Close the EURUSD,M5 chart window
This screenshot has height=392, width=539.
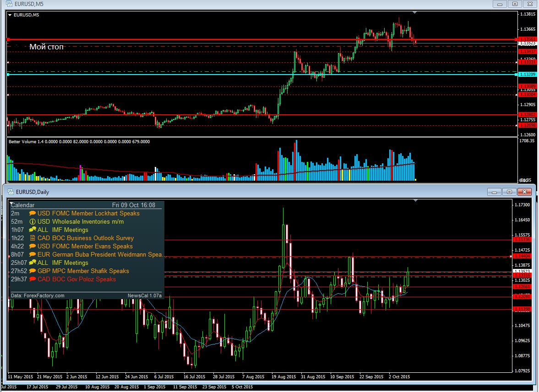(530, 4)
